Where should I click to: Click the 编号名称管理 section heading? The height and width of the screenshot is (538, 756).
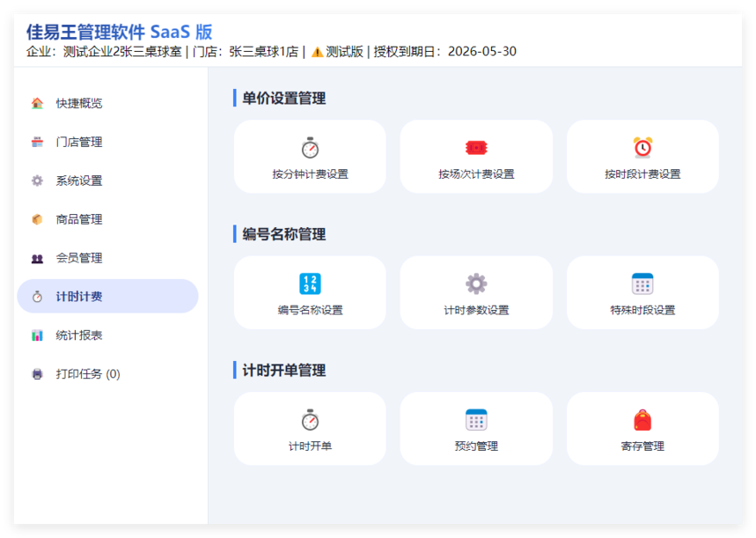pos(284,234)
